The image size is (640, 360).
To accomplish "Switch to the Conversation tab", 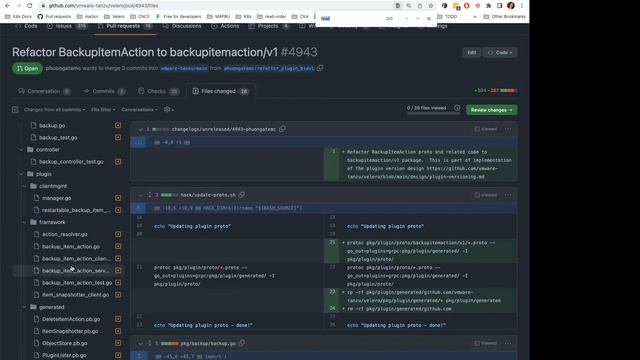I will click(x=44, y=91).
